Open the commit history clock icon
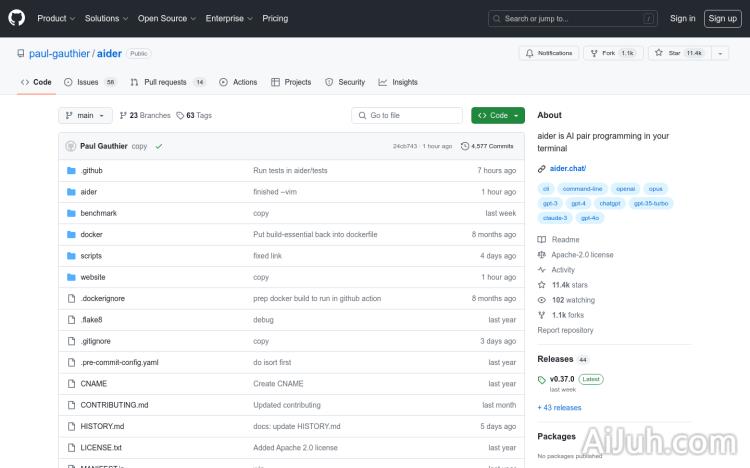 coord(465,146)
